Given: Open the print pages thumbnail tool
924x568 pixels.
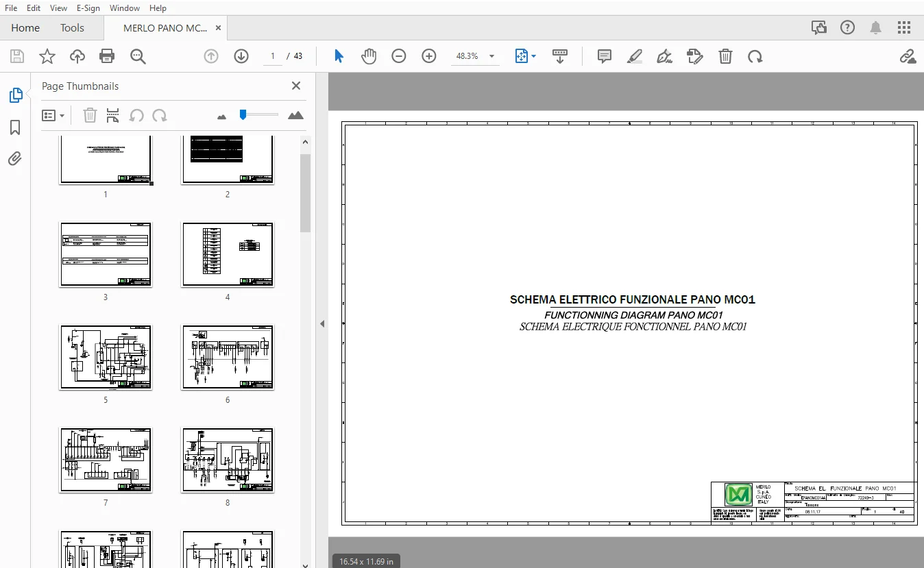Looking at the screenshot, I should tap(113, 116).
